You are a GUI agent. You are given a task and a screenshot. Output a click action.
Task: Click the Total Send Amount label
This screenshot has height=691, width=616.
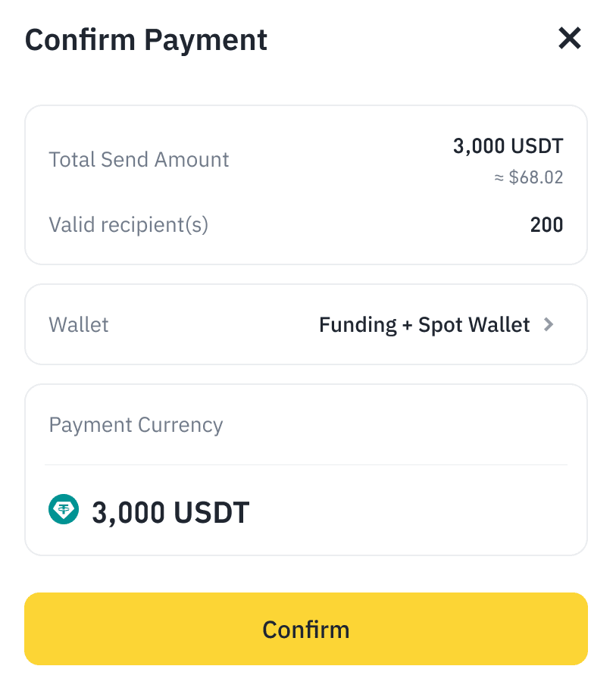[x=139, y=160]
